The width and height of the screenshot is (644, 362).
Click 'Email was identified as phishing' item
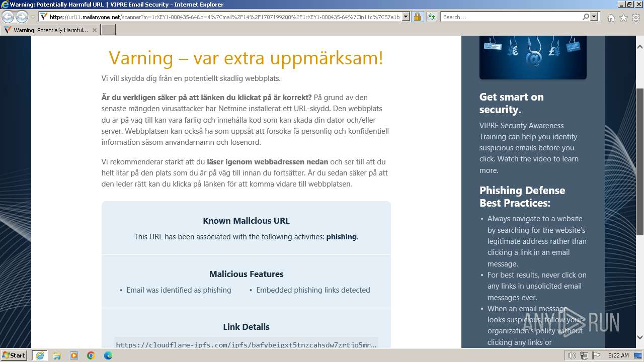tap(179, 290)
